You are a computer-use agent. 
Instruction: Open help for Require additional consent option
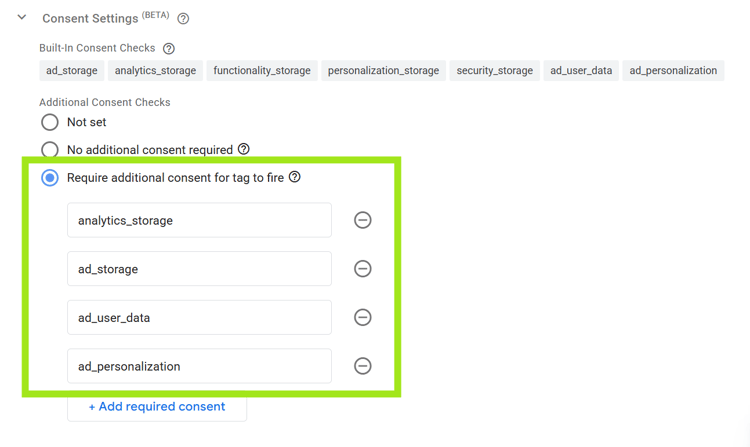pyautogui.click(x=295, y=177)
